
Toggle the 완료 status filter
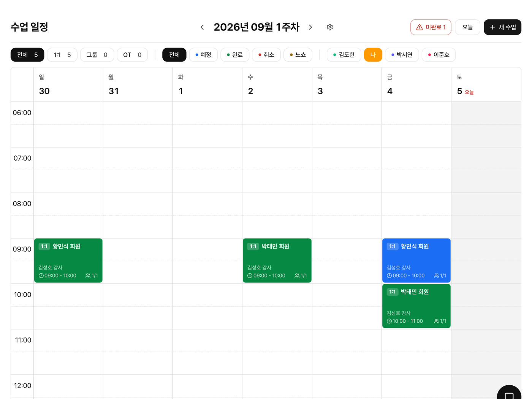[x=235, y=55]
